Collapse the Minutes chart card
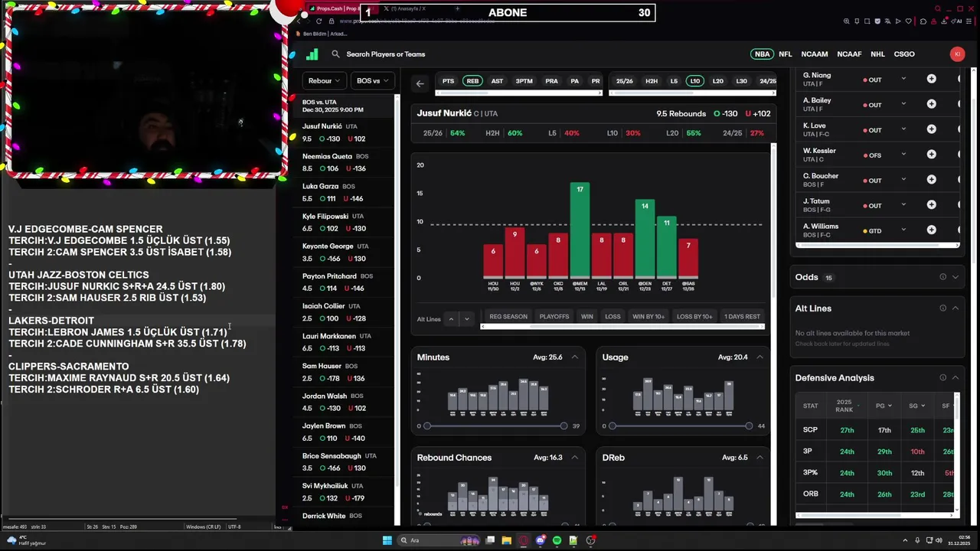This screenshot has height=551, width=980. click(574, 357)
